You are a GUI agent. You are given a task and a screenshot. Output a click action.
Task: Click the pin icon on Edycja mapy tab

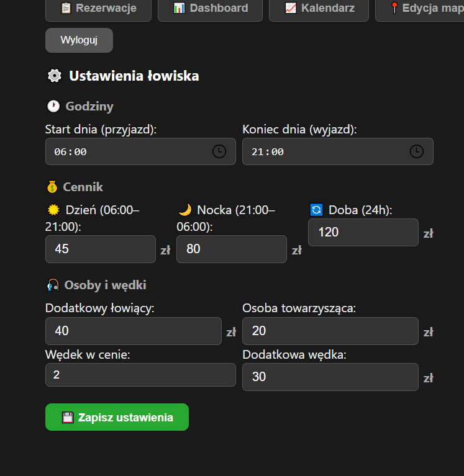[394, 8]
